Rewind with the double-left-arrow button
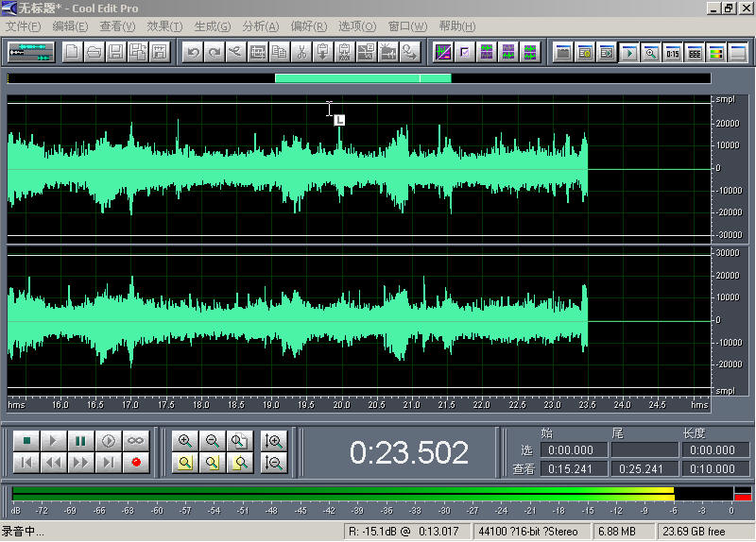Viewport: 756px width, 542px height. pyautogui.click(x=54, y=463)
